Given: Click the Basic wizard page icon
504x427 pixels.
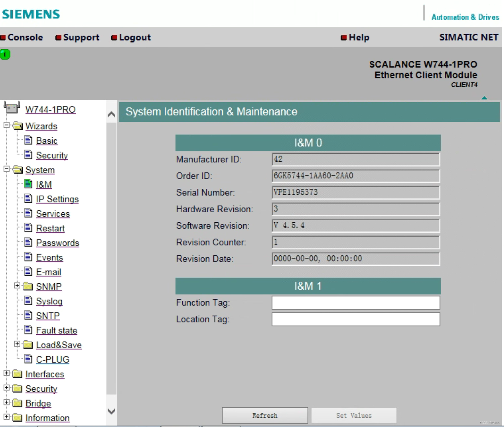Looking at the screenshot, I should point(28,140).
